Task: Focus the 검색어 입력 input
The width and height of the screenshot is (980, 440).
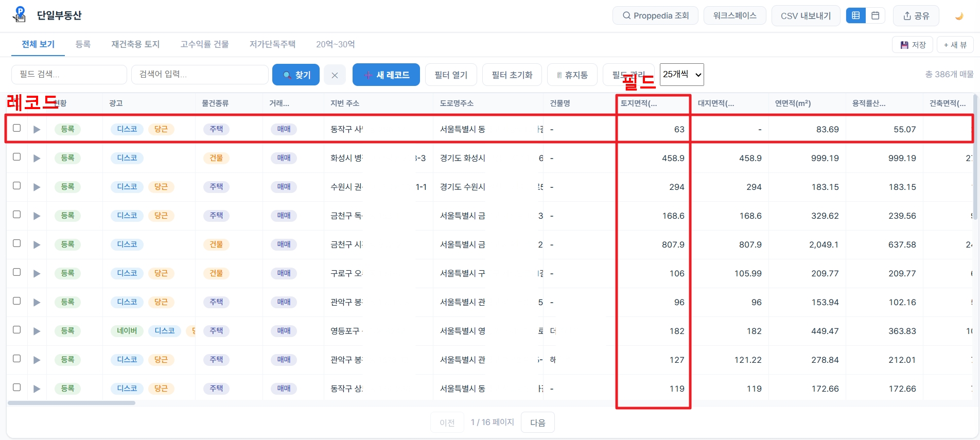Action: point(200,75)
